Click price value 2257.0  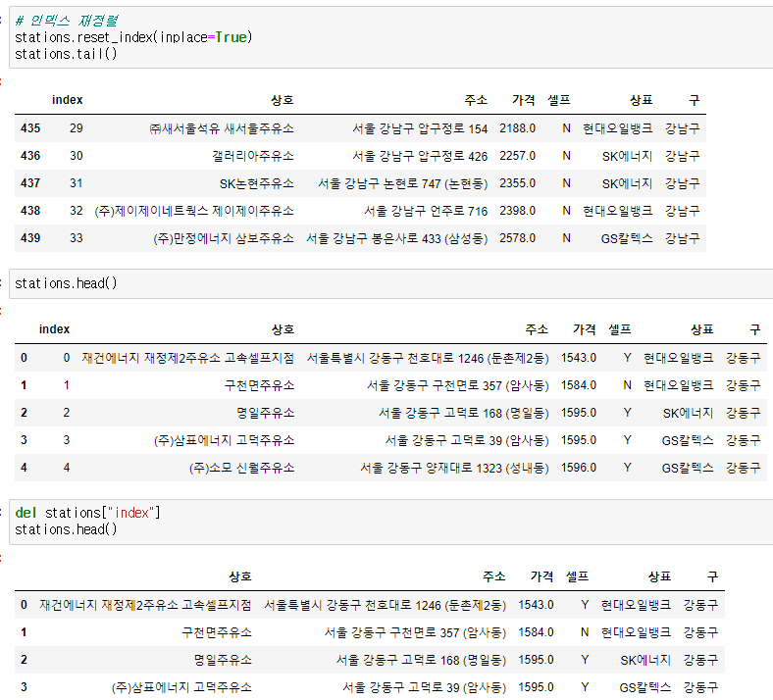point(518,156)
